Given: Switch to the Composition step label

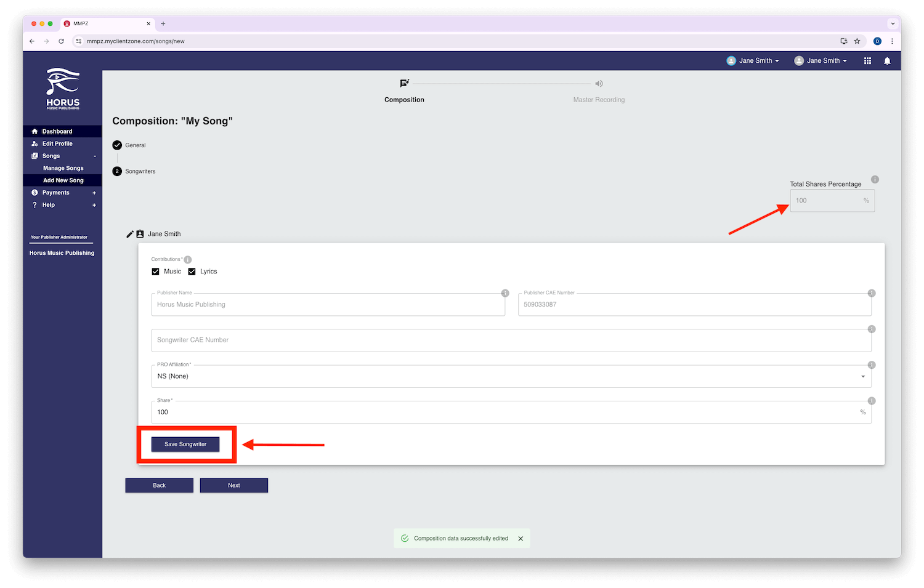Looking at the screenshot, I should pyautogui.click(x=404, y=100).
